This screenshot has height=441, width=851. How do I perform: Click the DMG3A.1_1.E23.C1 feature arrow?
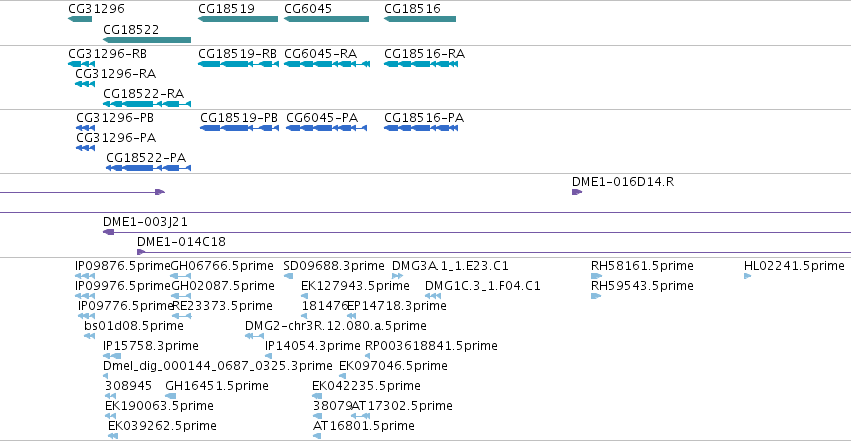tap(397, 276)
